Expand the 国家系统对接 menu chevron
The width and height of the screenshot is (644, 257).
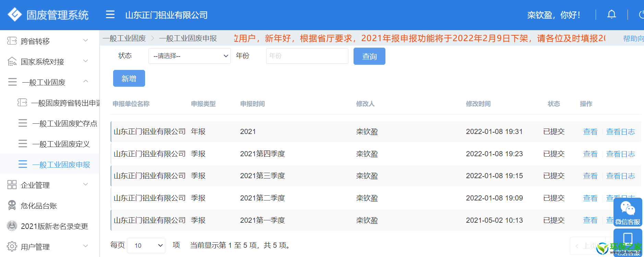[x=86, y=61]
